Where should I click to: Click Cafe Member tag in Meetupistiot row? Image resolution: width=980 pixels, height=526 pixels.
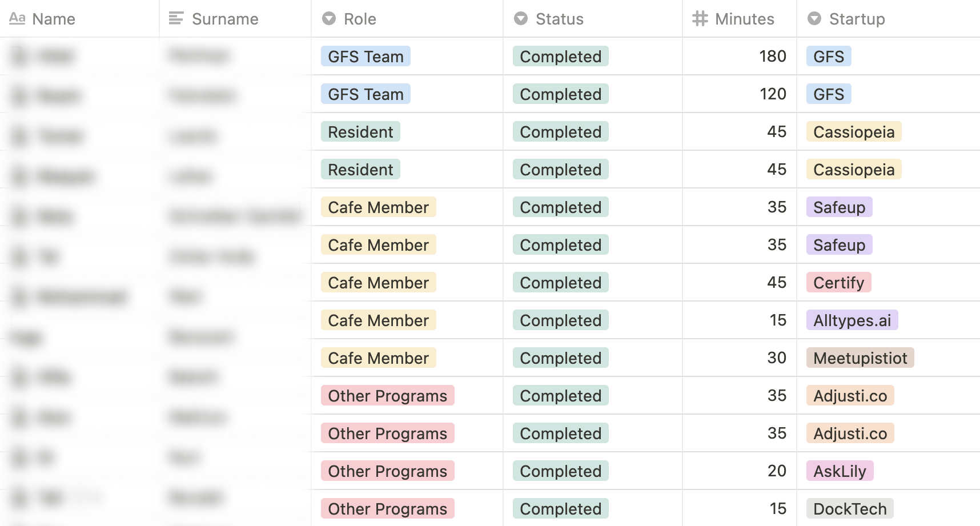(x=379, y=358)
